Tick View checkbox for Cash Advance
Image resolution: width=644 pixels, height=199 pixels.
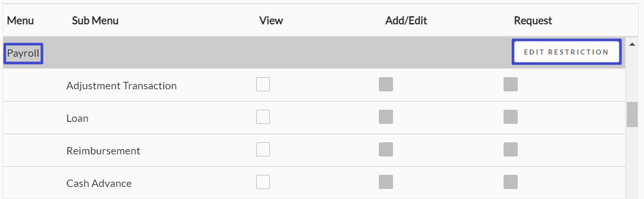(x=263, y=182)
